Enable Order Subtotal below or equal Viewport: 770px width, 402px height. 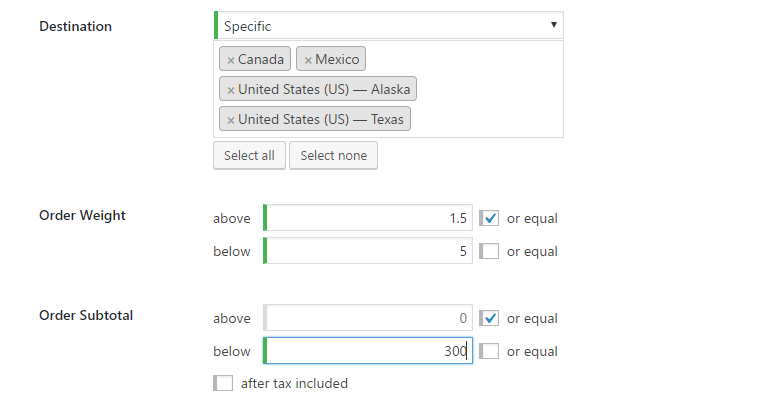pos(489,351)
